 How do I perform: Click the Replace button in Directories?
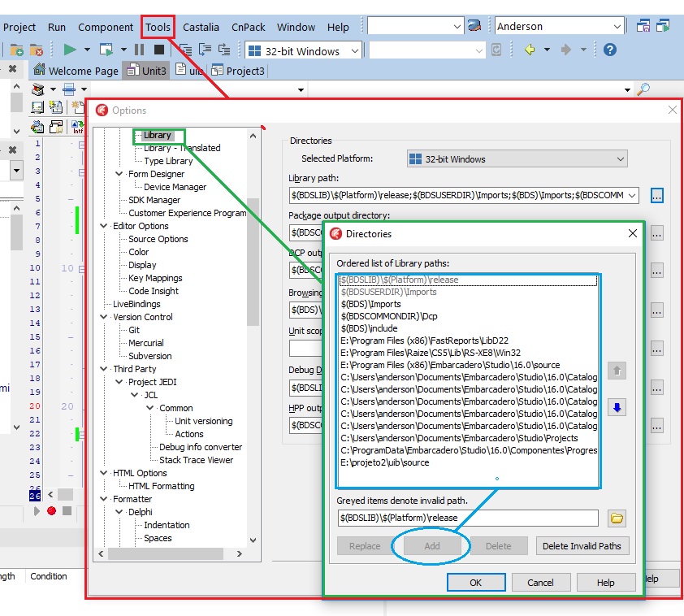pos(365,546)
